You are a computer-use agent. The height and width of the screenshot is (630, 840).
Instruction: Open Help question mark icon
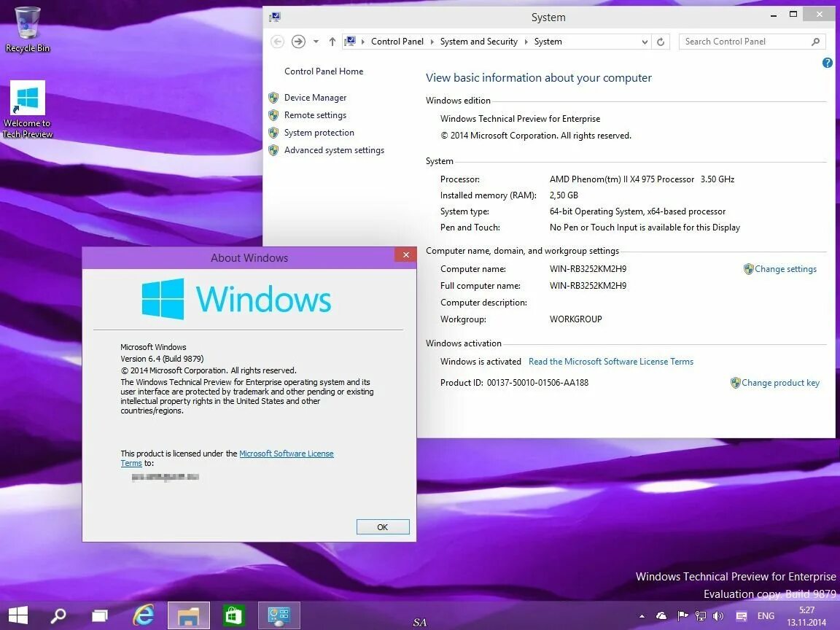click(827, 63)
